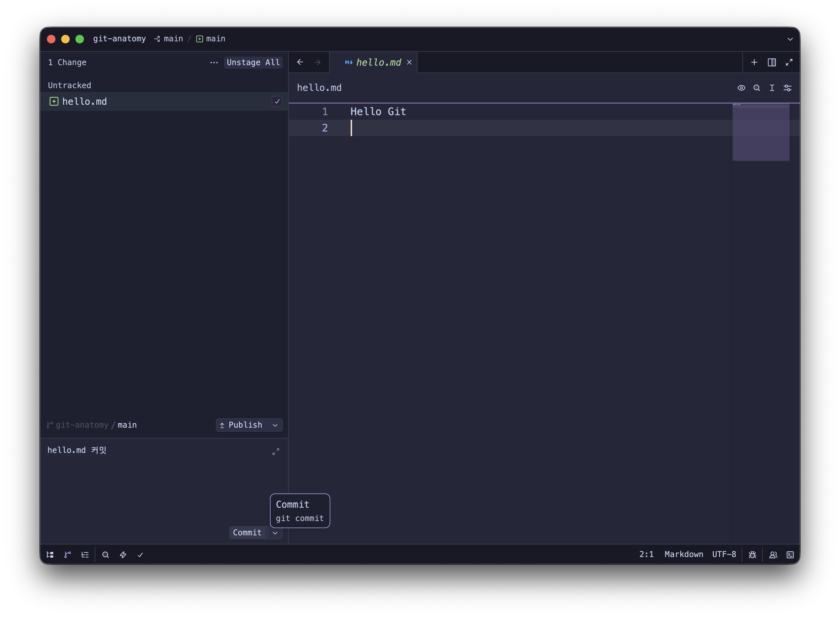Click the project search magnifier in status bar

[x=106, y=555]
